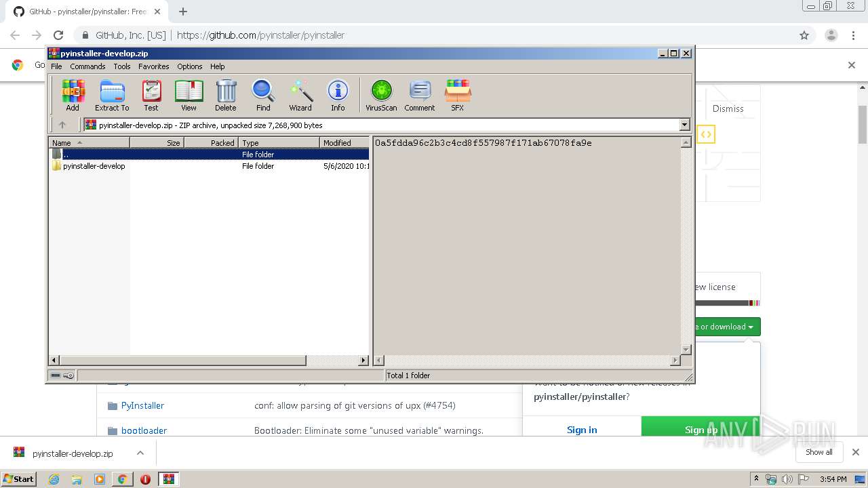Run the Test archive tool

(151, 95)
